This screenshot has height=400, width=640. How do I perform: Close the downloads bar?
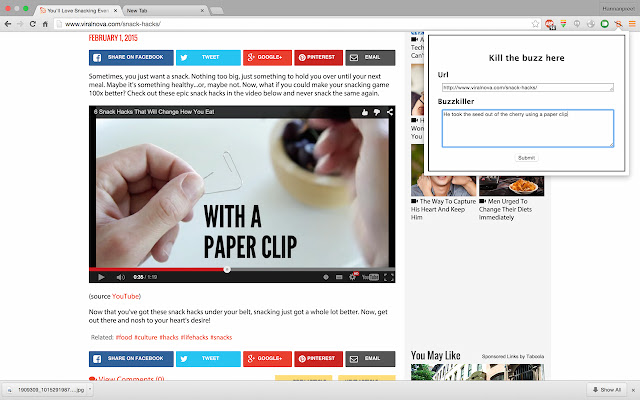[633, 390]
